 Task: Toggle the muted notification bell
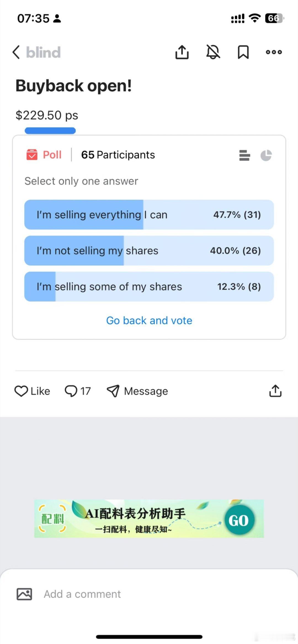click(x=213, y=52)
